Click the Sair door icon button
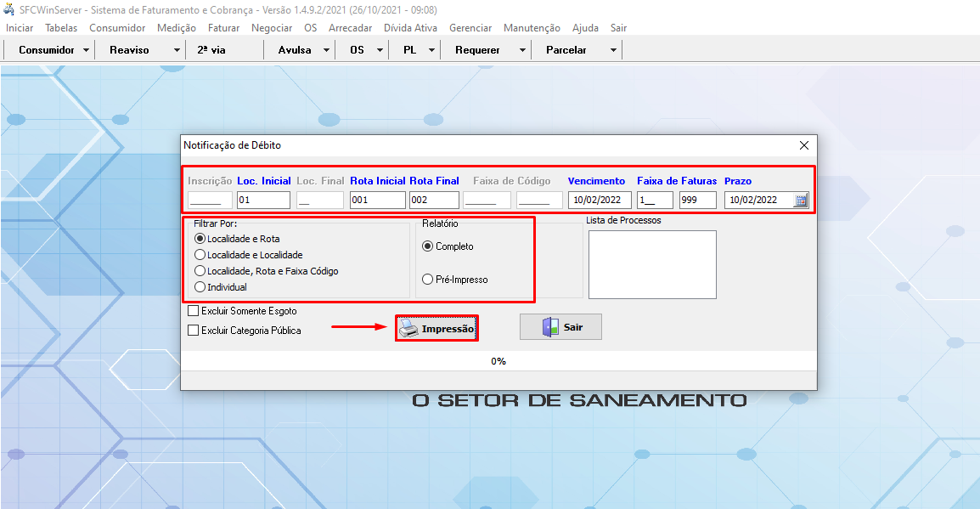The image size is (980, 509). [x=560, y=327]
